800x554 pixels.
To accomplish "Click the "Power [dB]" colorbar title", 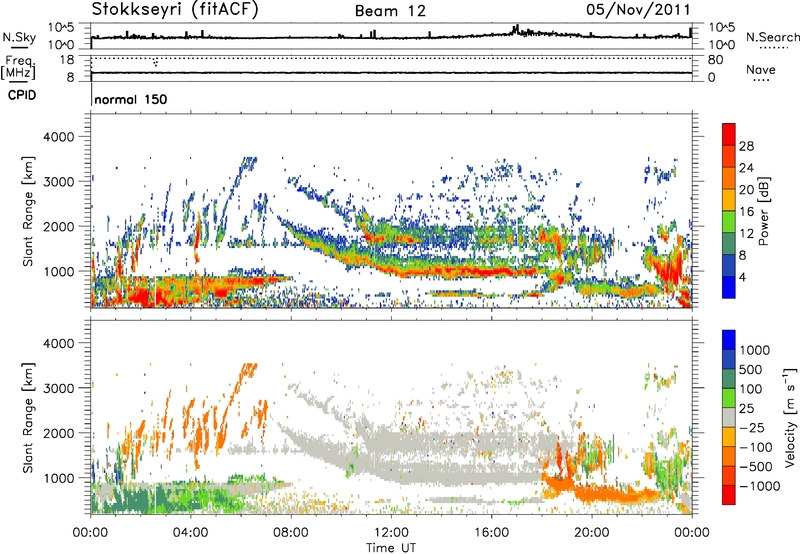I will 763,211.
